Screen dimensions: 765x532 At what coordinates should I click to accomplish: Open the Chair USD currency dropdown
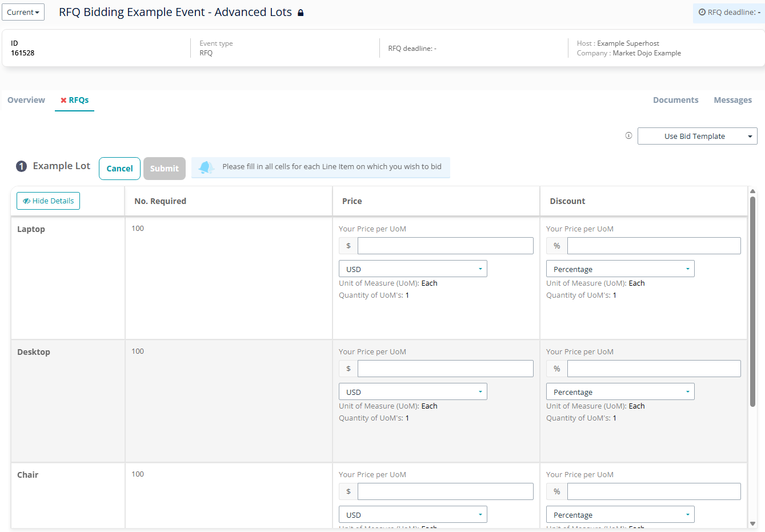[x=413, y=514]
